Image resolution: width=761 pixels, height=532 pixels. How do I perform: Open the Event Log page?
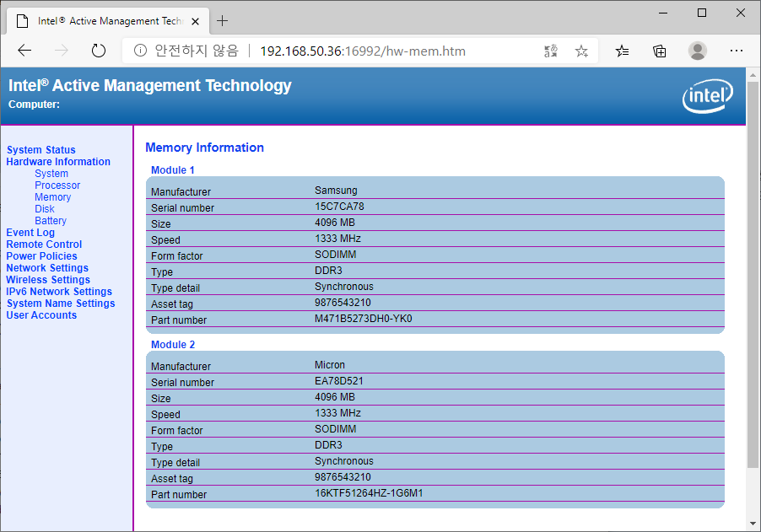30,233
